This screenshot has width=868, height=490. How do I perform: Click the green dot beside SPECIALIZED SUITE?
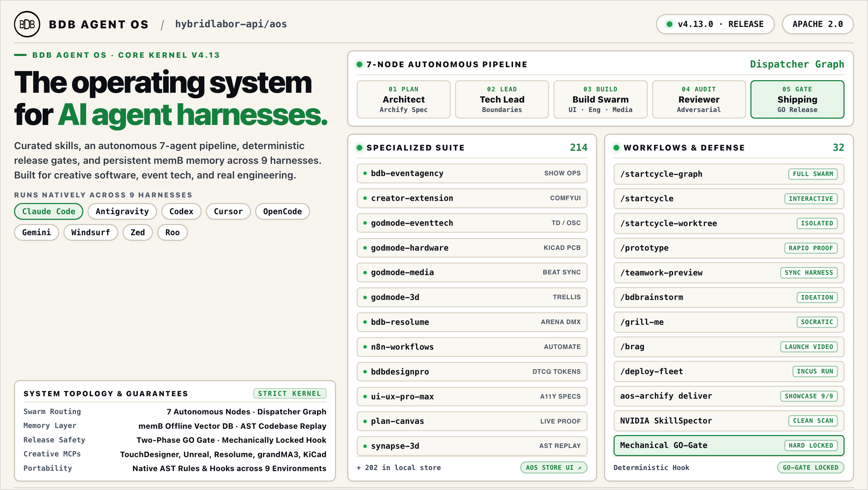pos(359,148)
